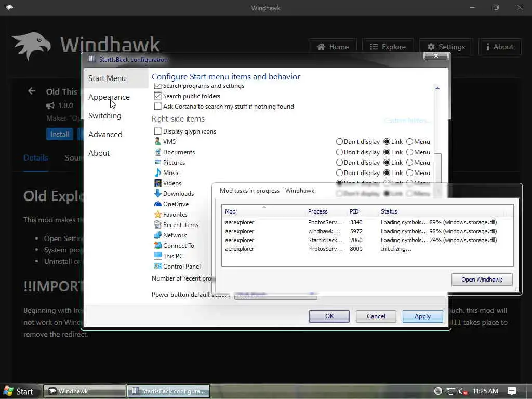Enable Display glyph icons checkbox

(157, 131)
